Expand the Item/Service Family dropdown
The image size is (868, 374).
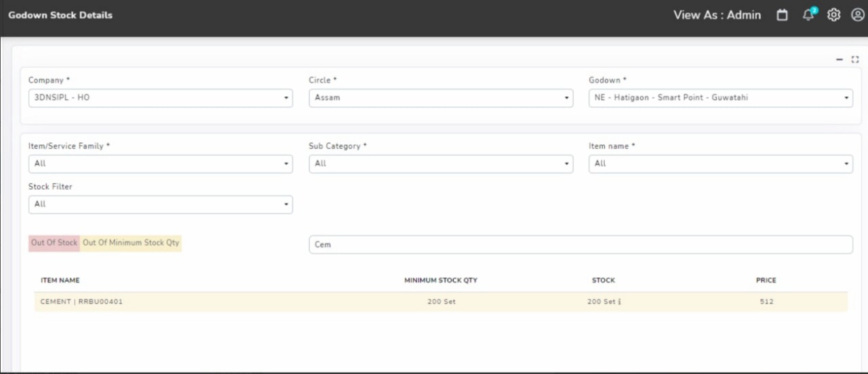click(161, 163)
